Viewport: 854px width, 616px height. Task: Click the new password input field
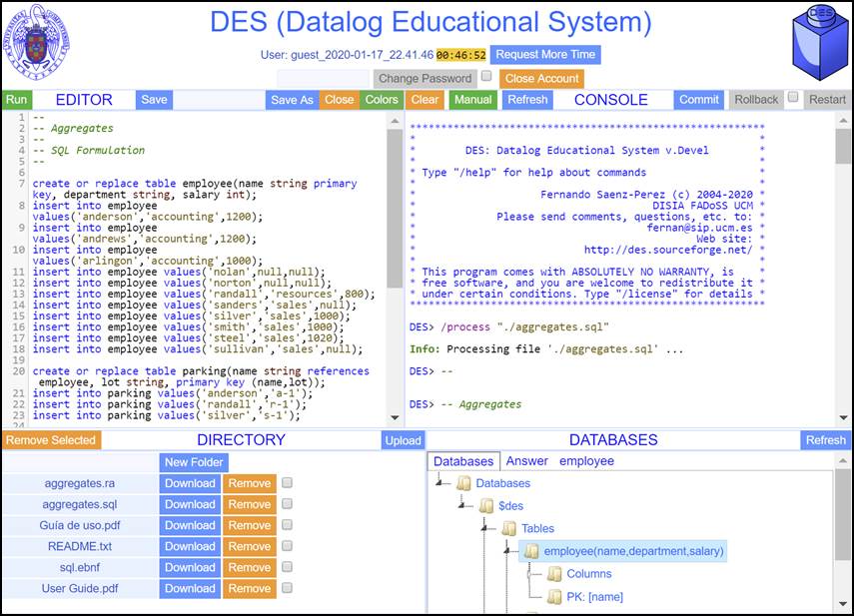(x=324, y=78)
